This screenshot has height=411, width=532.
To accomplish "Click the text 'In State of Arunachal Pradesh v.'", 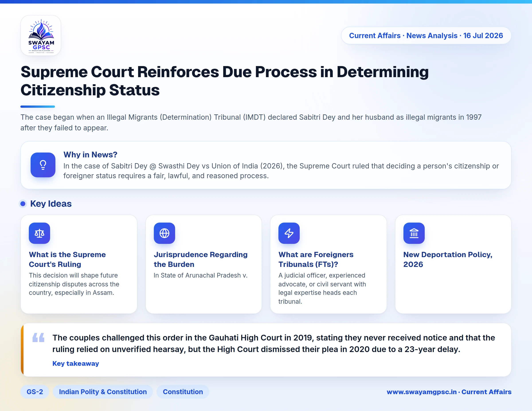I will (x=201, y=275).
